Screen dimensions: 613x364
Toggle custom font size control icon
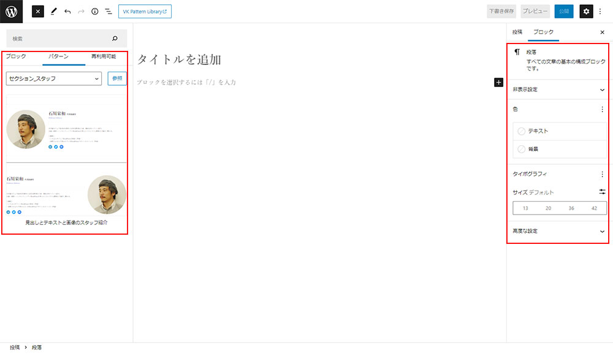[602, 192]
